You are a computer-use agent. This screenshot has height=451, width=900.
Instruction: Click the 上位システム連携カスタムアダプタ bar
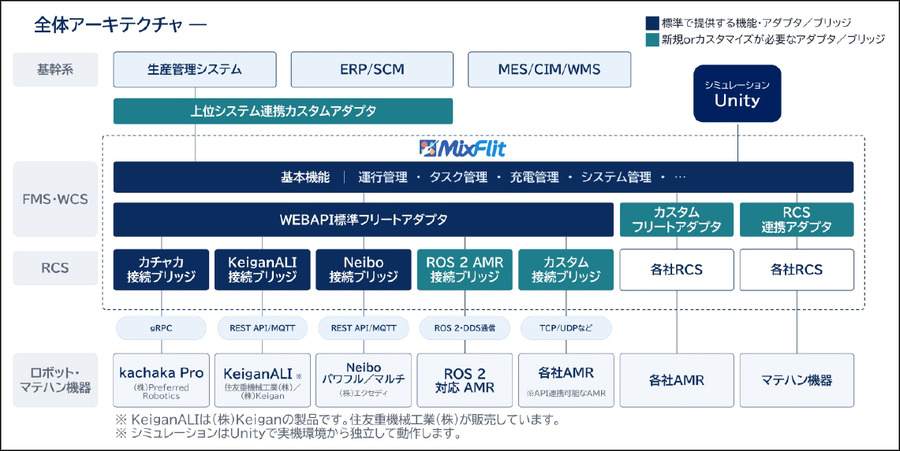[283, 111]
